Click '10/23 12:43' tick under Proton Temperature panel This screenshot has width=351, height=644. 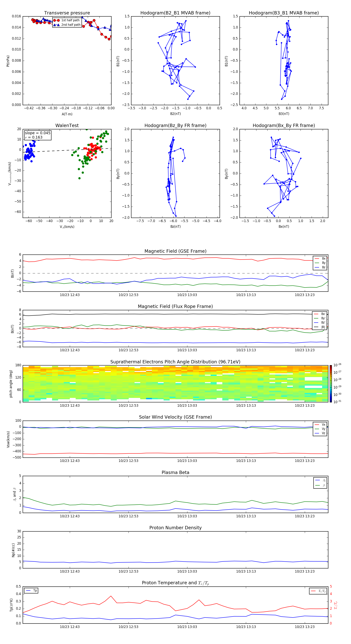tap(70, 627)
